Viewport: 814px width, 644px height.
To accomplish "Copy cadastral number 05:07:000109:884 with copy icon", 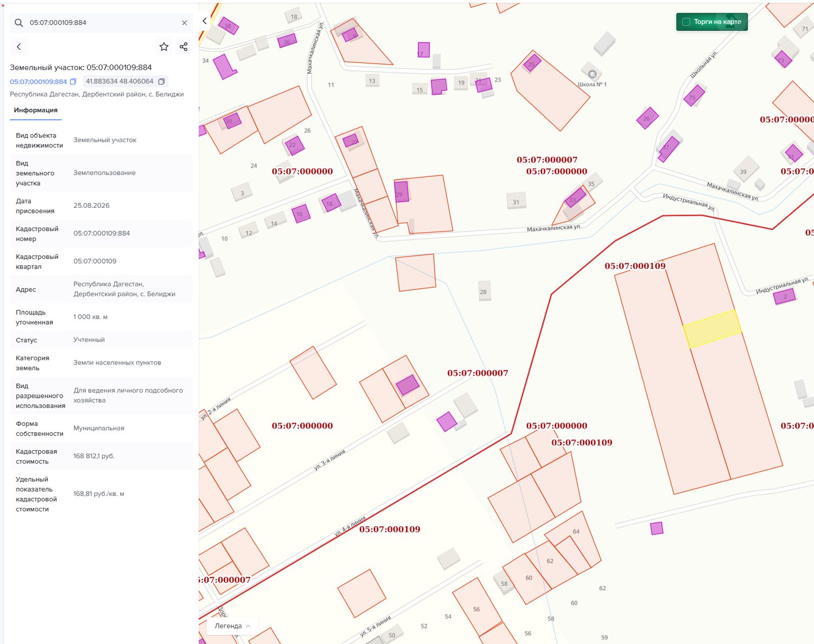I will pos(73,82).
